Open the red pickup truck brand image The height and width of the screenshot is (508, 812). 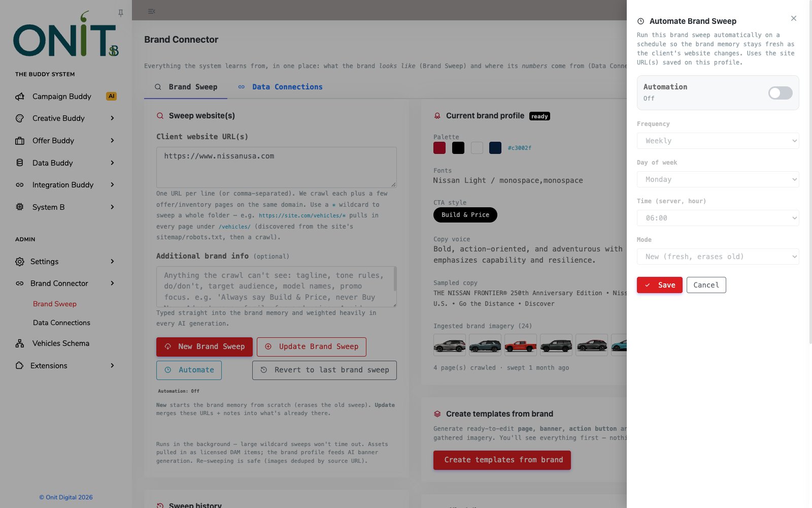[x=521, y=345]
